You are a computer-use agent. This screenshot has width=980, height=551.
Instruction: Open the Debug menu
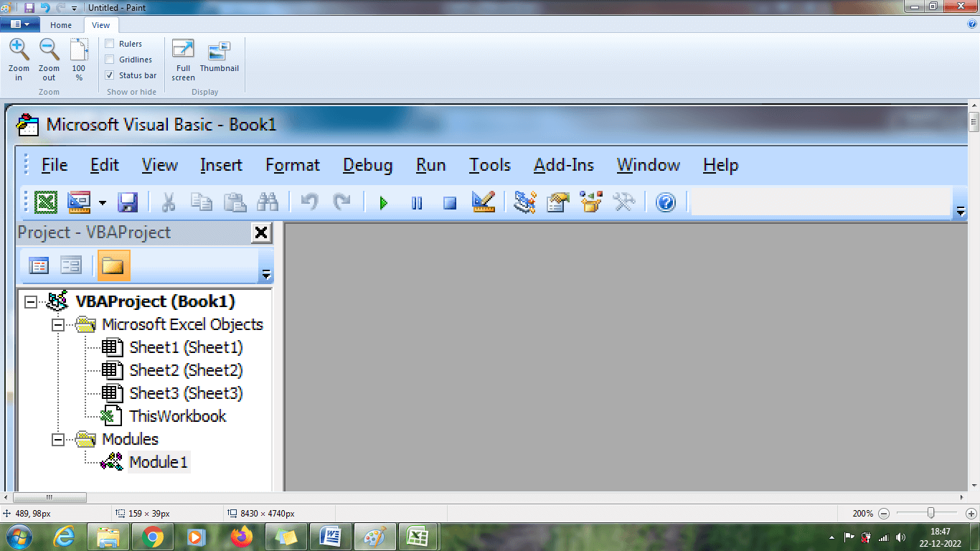(x=367, y=165)
